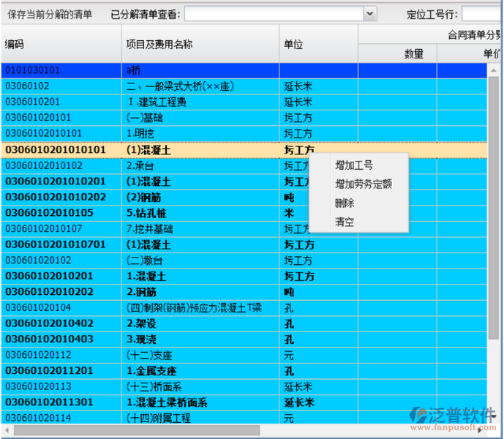Select the a桥 row
This screenshot has height=439, width=504.
point(200,70)
